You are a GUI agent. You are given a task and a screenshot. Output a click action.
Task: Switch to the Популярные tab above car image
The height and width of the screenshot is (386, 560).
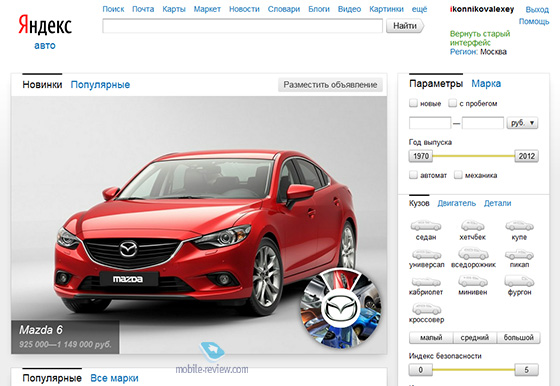pos(100,85)
